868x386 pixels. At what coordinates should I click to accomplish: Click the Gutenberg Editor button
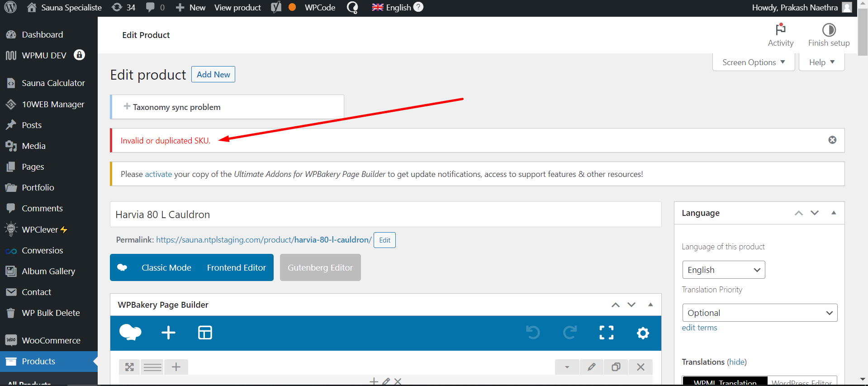pyautogui.click(x=320, y=267)
